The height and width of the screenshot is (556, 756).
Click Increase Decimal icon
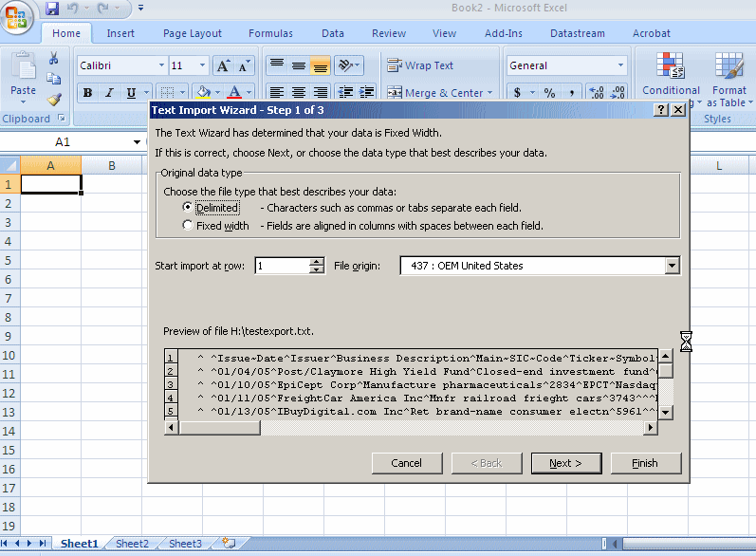tap(597, 93)
